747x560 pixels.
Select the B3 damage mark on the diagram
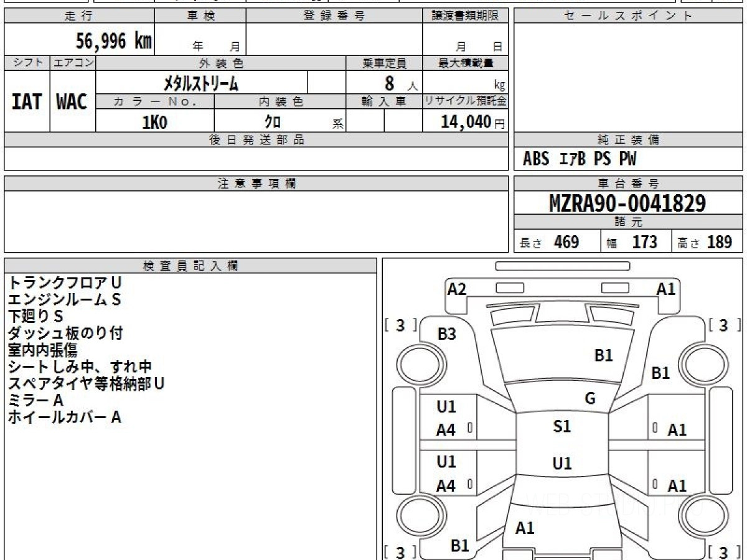(446, 334)
